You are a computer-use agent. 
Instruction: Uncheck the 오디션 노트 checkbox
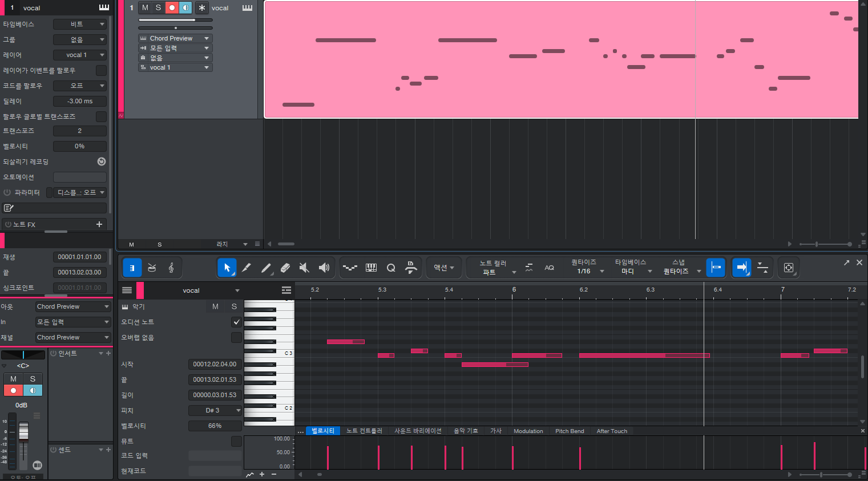pyautogui.click(x=236, y=322)
